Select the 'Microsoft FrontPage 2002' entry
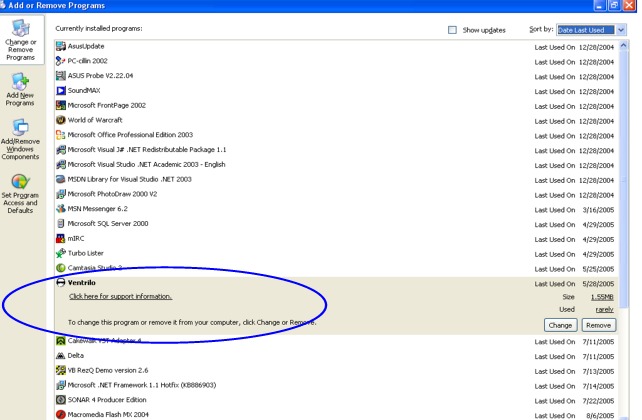642x420 pixels. click(x=106, y=105)
